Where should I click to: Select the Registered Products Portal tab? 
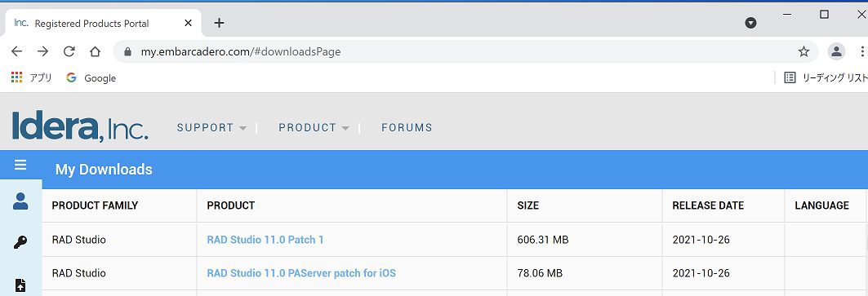click(104, 23)
